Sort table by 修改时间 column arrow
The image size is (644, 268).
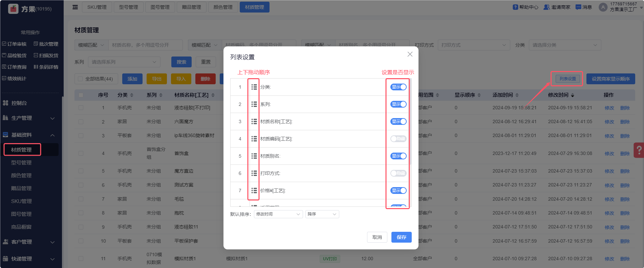573,95
